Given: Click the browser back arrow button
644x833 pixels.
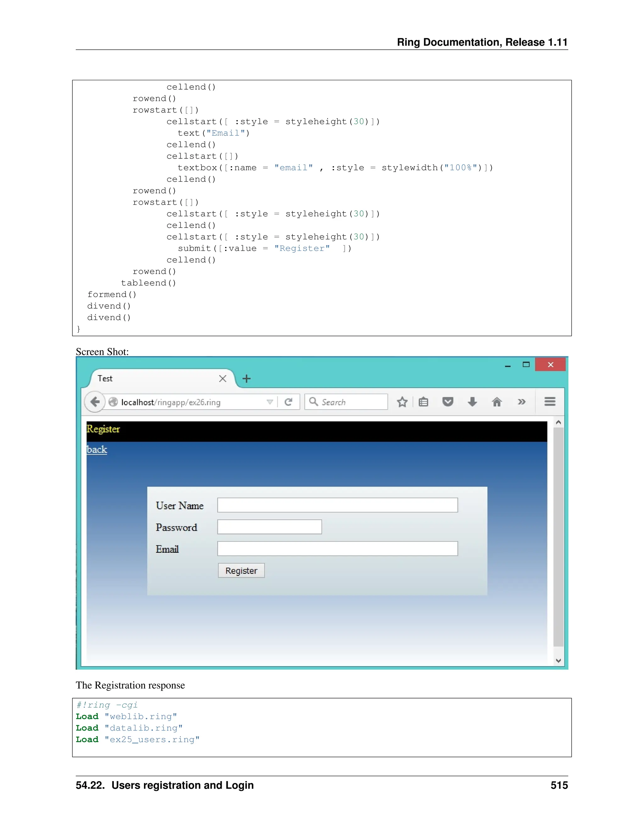Looking at the screenshot, I should [x=95, y=402].
